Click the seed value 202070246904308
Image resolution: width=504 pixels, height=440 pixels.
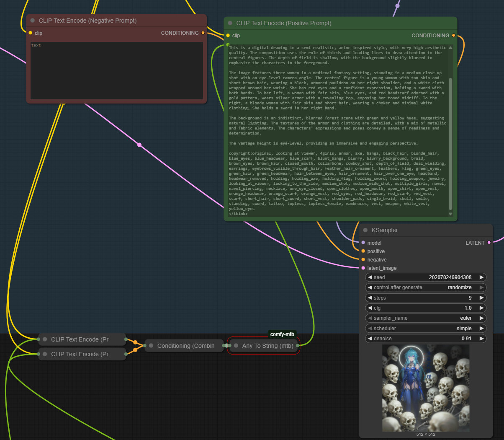point(450,277)
